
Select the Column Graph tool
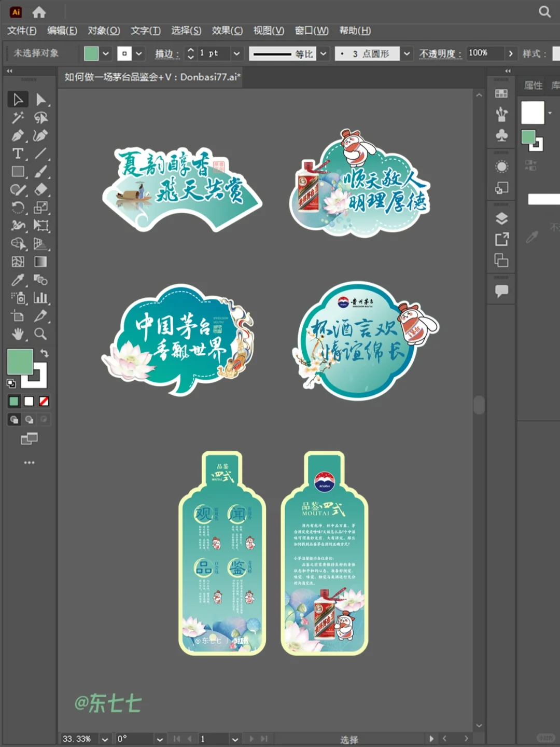(x=41, y=298)
